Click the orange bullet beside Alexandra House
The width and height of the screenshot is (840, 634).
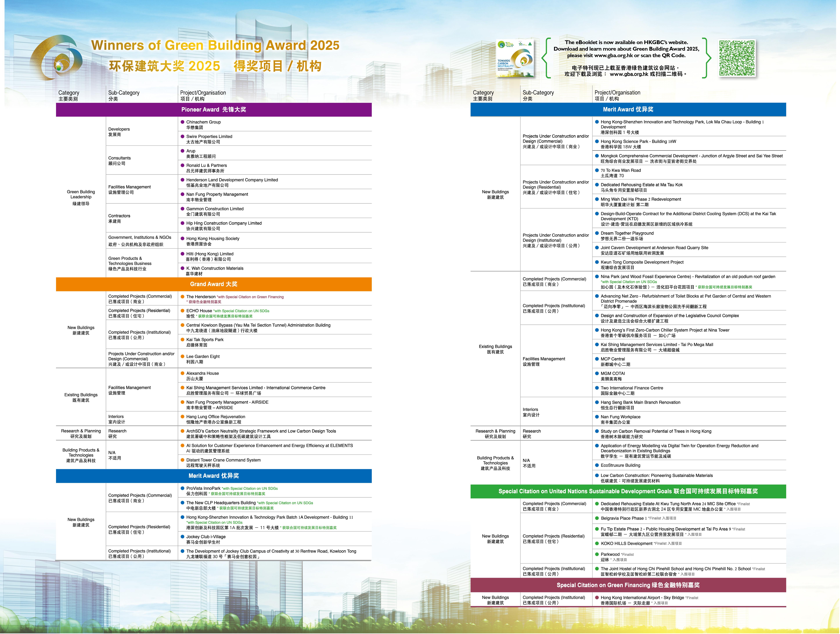pyautogui.click(x=182, y=373)
